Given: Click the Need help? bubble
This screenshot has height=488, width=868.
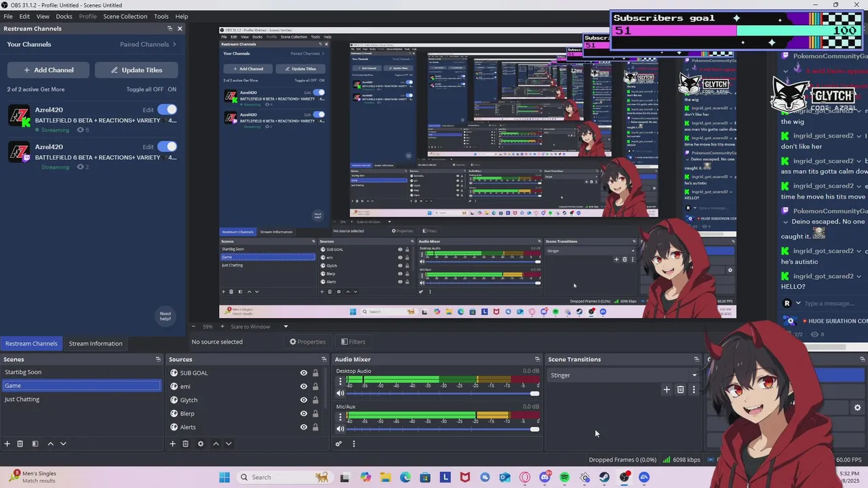Looking at the screenshot, I should [x=165, y=316].
